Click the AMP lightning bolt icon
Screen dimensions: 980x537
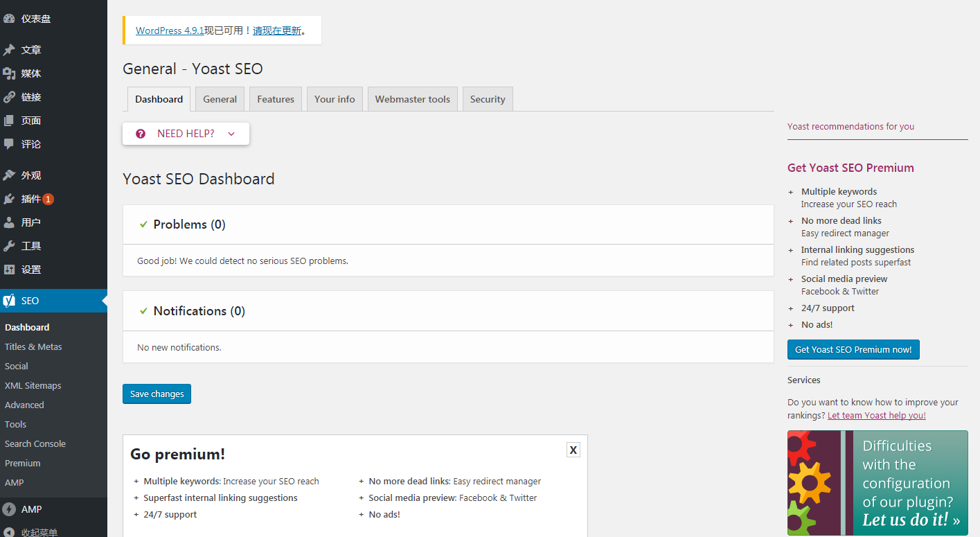(x=9, y=509)
